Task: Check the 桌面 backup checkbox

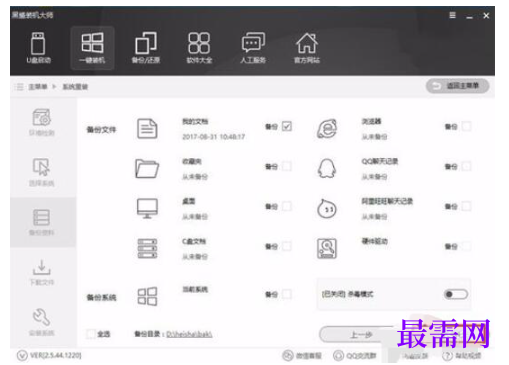Action: coord(287,206)
